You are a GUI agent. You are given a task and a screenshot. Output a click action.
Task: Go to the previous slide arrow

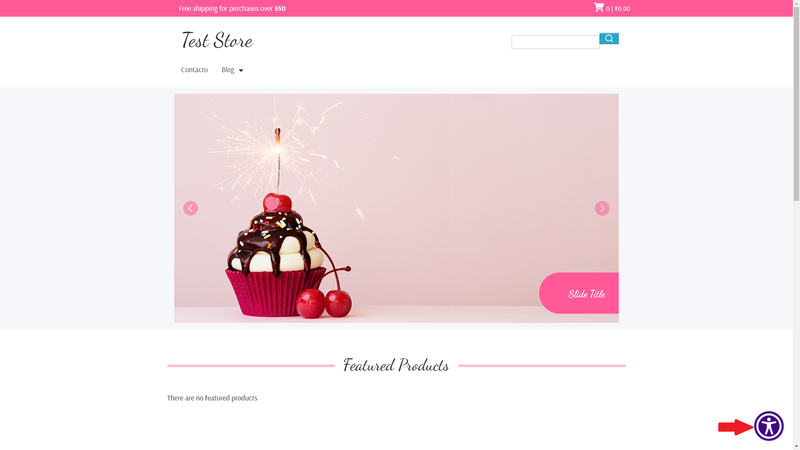tap(190, 208)
